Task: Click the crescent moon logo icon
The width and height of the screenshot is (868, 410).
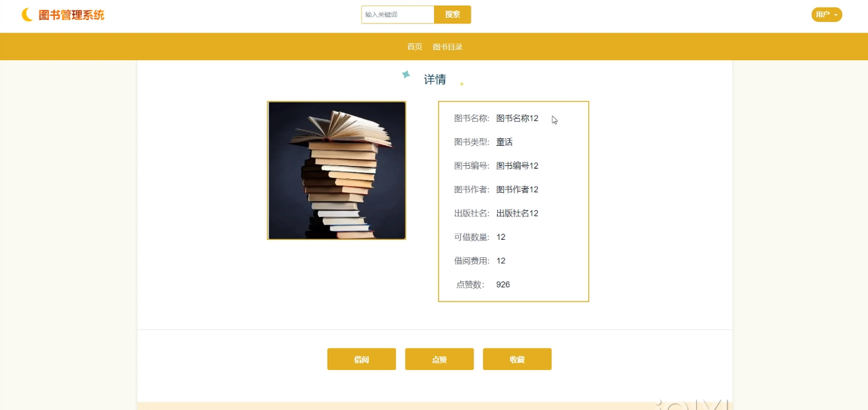Action: point(27,15)
